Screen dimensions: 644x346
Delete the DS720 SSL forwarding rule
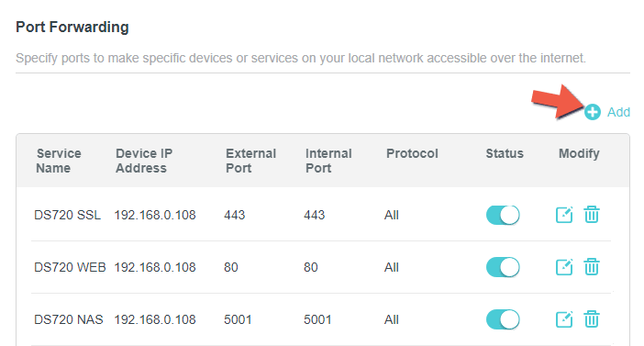click(x=592, y=215)
